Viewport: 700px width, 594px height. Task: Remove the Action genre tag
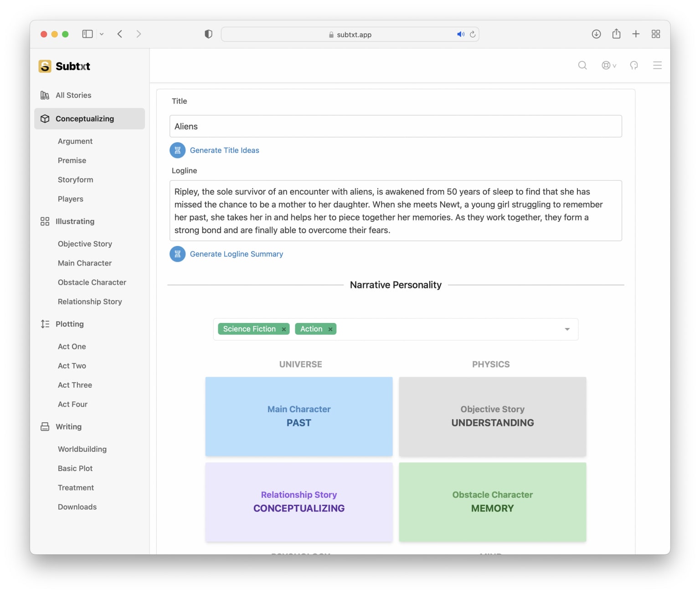[x=330, y=329]
